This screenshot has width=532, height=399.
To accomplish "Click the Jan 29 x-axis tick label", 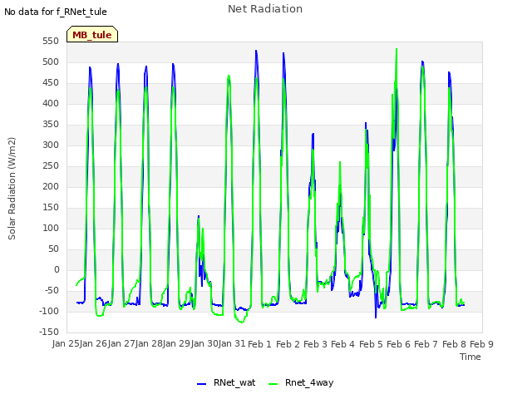I will pyautogui.click(x=176, y=343).
